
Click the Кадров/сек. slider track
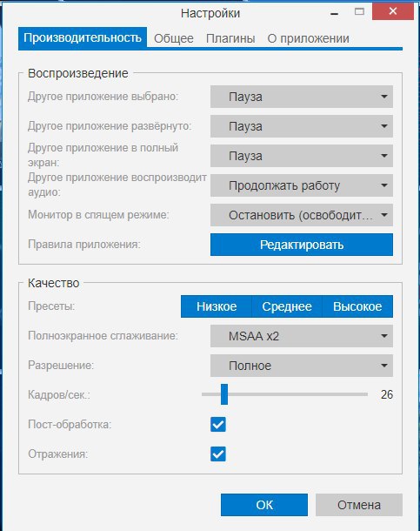(x=284, y=394)
